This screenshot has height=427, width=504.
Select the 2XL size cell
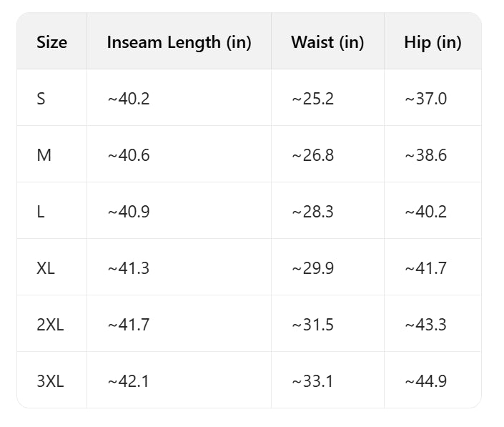click(50, 325)
